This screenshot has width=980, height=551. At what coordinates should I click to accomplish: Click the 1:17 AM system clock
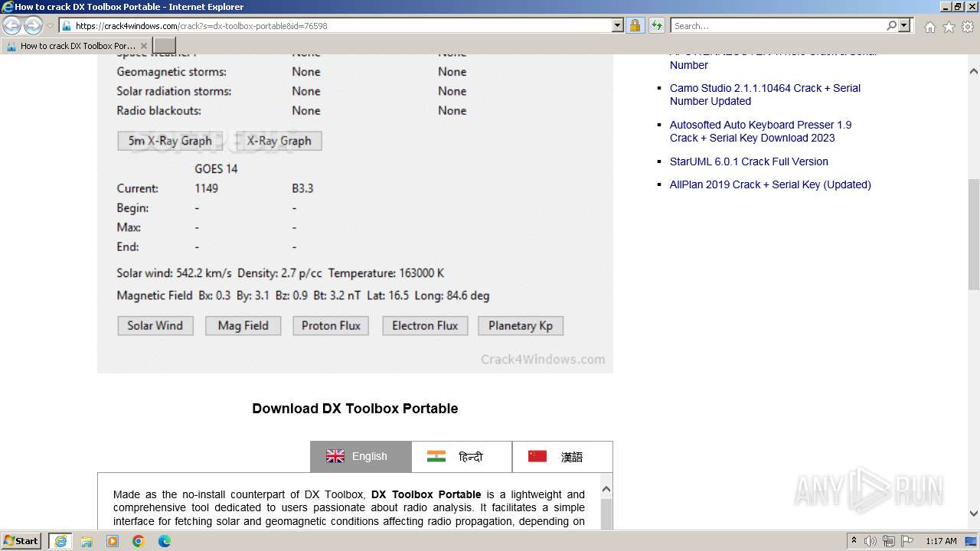click(941, 541)
